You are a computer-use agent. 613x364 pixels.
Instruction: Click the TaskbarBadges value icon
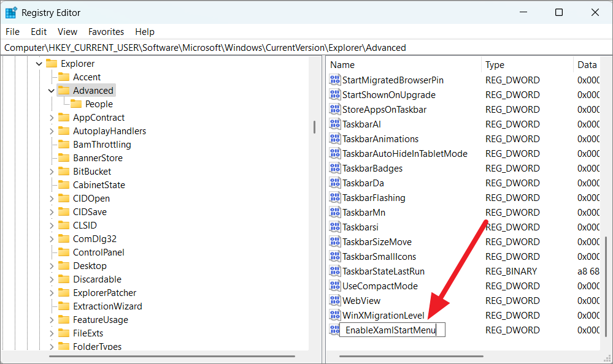pyautogui.click(x=334, y=168)
